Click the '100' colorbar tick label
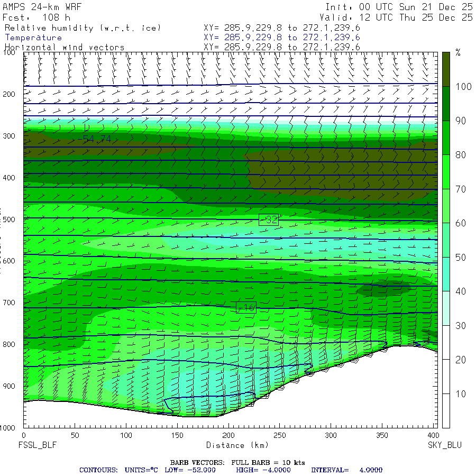The image size is (476, 476). (463, 87)
